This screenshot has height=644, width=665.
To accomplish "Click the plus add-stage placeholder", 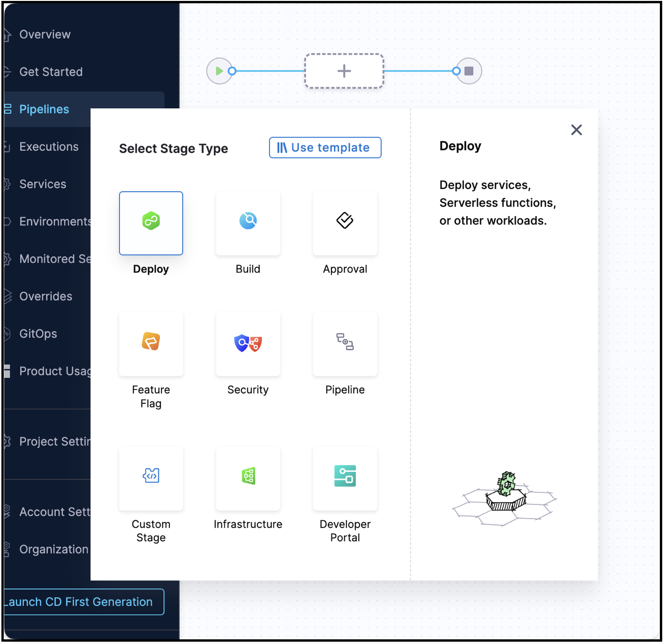I will [x=344, y=71].
